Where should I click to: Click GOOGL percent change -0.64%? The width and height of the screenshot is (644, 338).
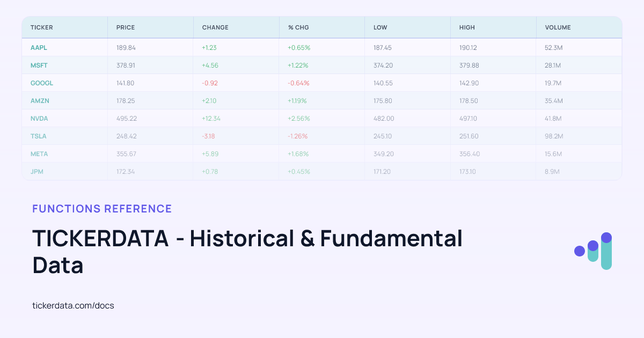pyautogui.click(x=298, y=83)
